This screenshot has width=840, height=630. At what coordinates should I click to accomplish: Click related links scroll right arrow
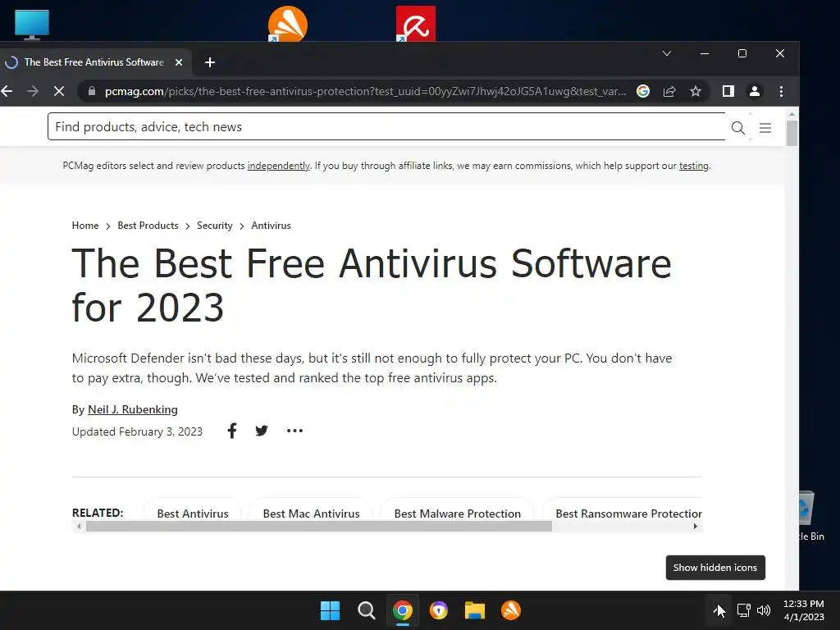696,526
